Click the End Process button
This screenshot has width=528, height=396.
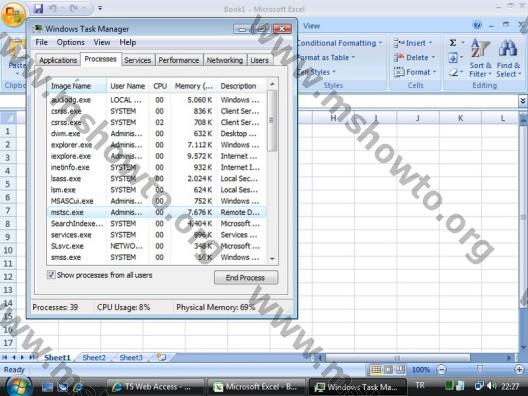(x=246, y=277)
